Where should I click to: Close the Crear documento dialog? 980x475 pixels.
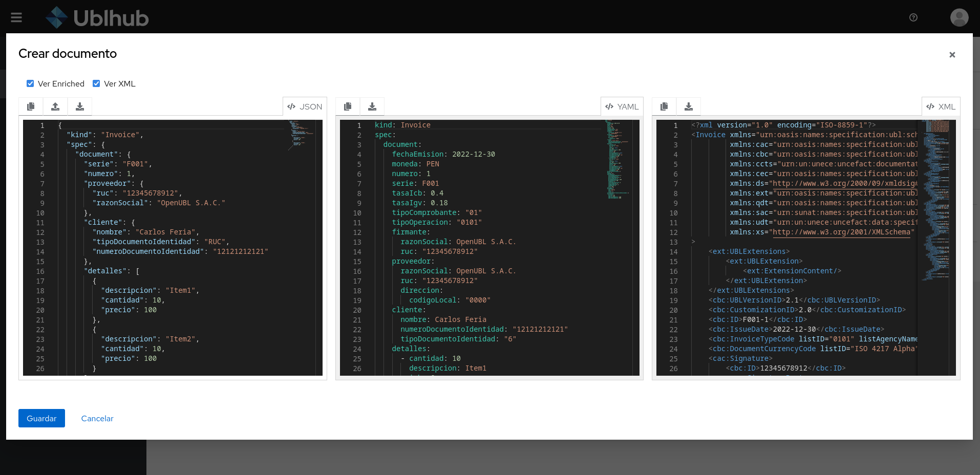[x=952, y=55]
